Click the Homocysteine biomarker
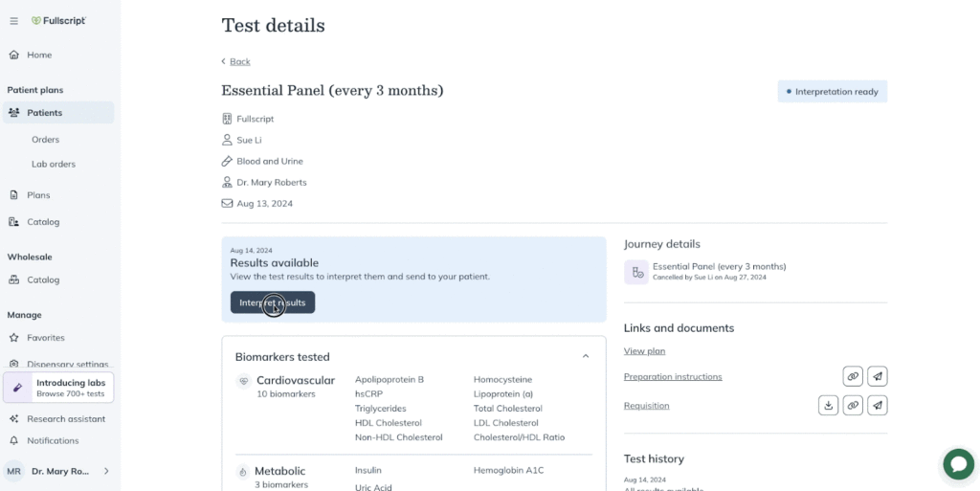 pyautogui.click(x=503, y=380)
